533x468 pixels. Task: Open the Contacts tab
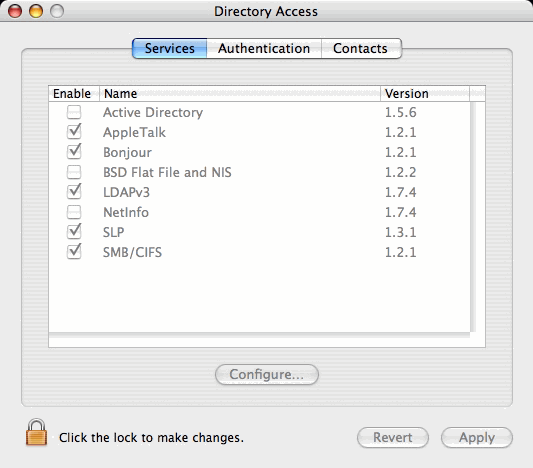tap(361, 48)
